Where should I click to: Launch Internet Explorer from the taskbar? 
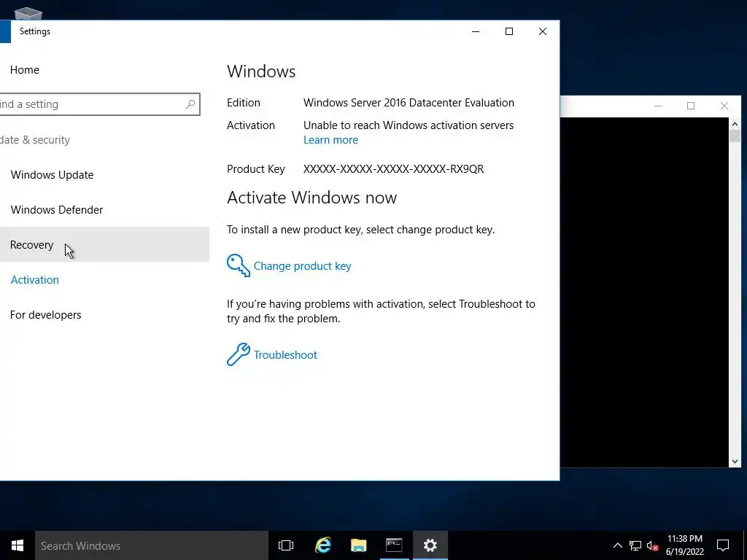click(323, 545)
